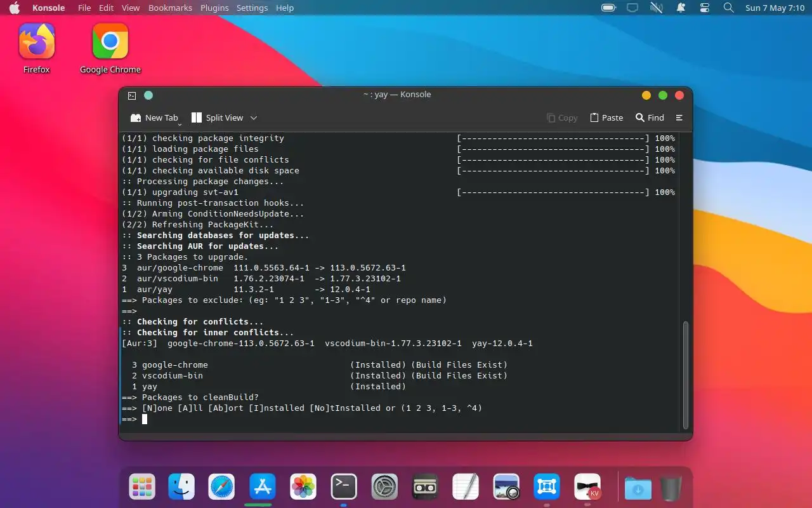Screen dimensions: 812x508
Task: Click the green maximize window button
Action: (663, 95)
